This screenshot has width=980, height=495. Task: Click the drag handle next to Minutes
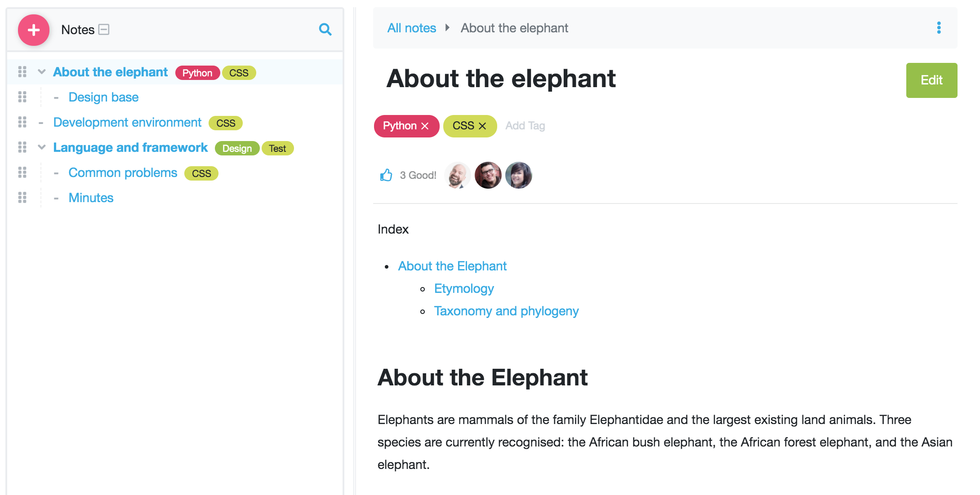tap(22, 198)
